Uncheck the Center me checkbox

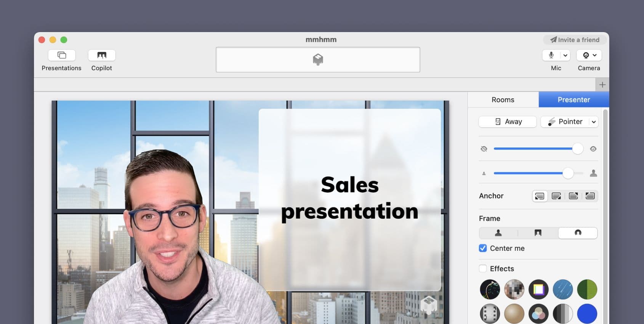[x=483, y=248]
